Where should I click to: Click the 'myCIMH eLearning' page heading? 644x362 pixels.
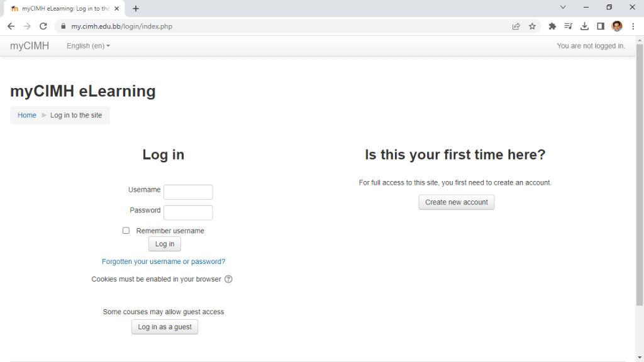(83, 91)
